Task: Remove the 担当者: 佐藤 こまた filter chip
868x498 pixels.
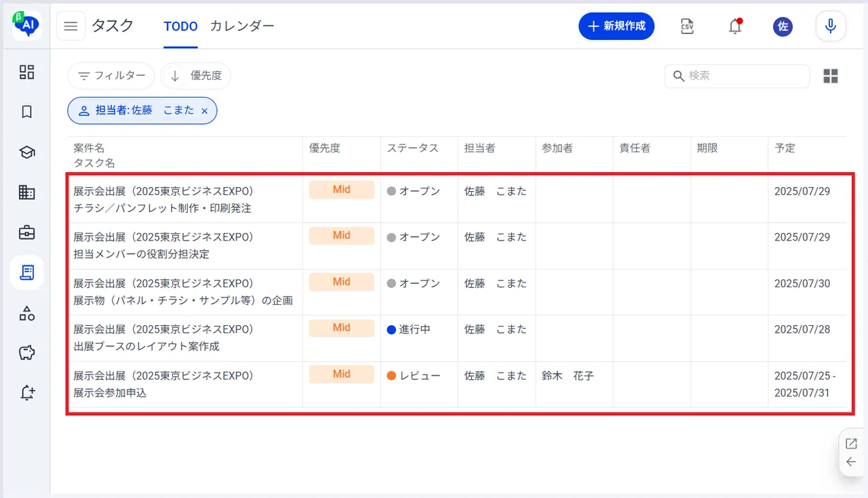Action: click(x=204, y=110)
